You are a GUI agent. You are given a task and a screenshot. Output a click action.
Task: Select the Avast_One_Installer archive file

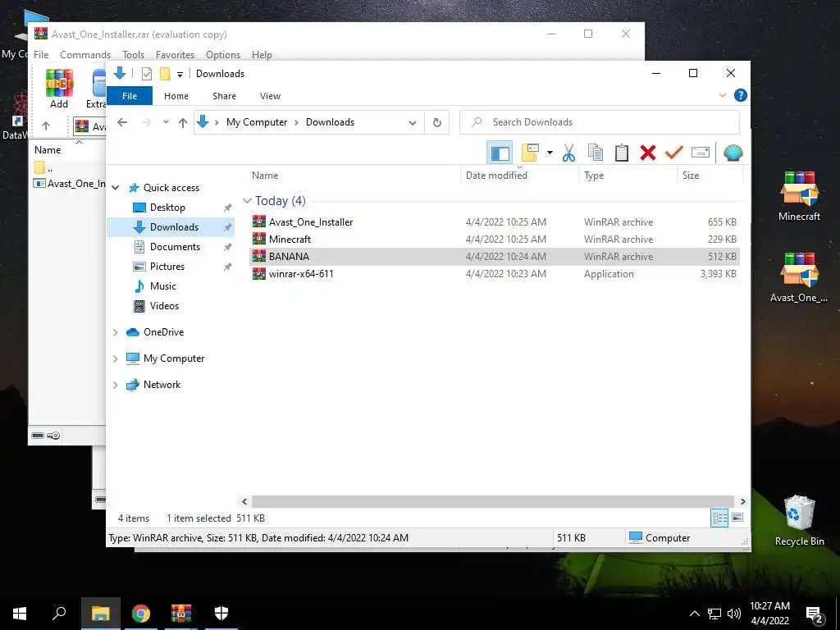[495, 221]
